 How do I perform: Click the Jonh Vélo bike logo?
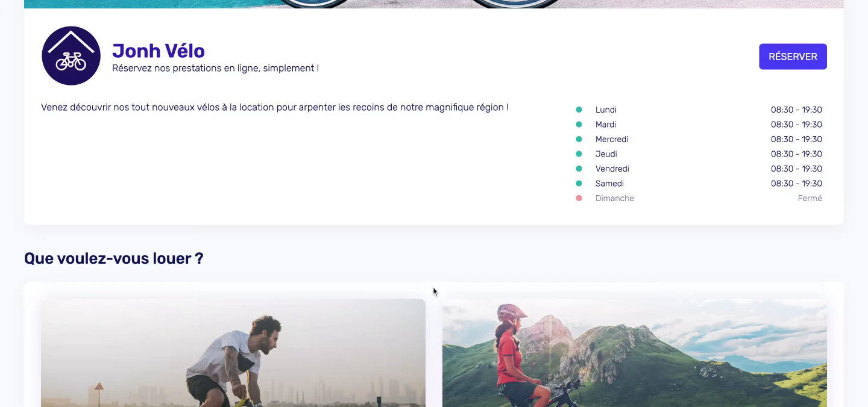coord(71,56)
